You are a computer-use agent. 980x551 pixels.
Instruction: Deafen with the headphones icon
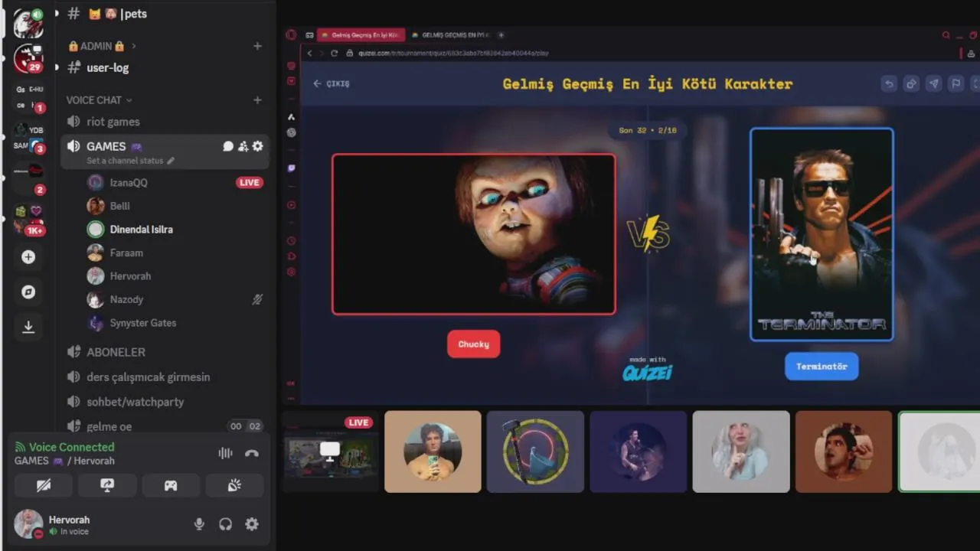pos(225,524)
